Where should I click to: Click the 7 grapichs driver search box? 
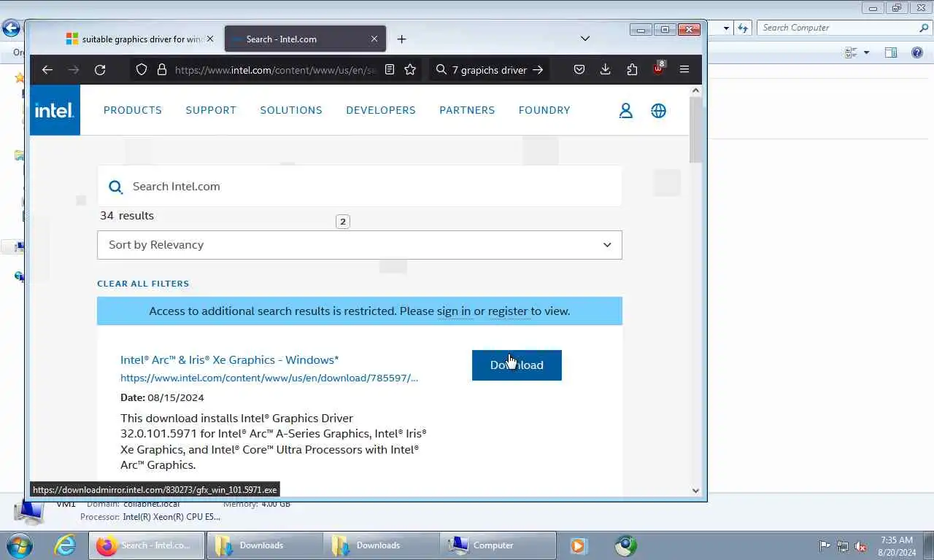[489, 70]
